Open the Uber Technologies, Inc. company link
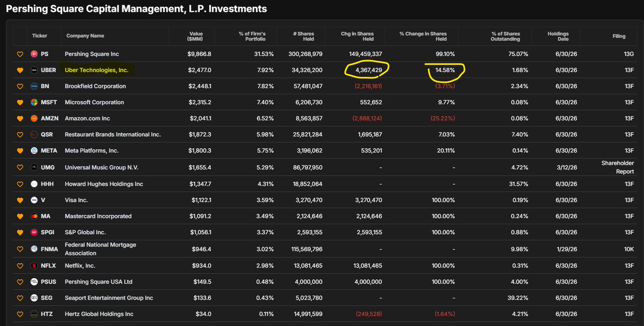 click(x=97, y=70)
